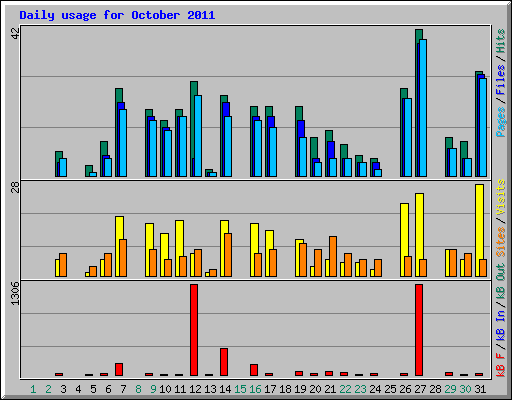Click x-axis day label 16

pyautogui.click(x=255, y=389)
